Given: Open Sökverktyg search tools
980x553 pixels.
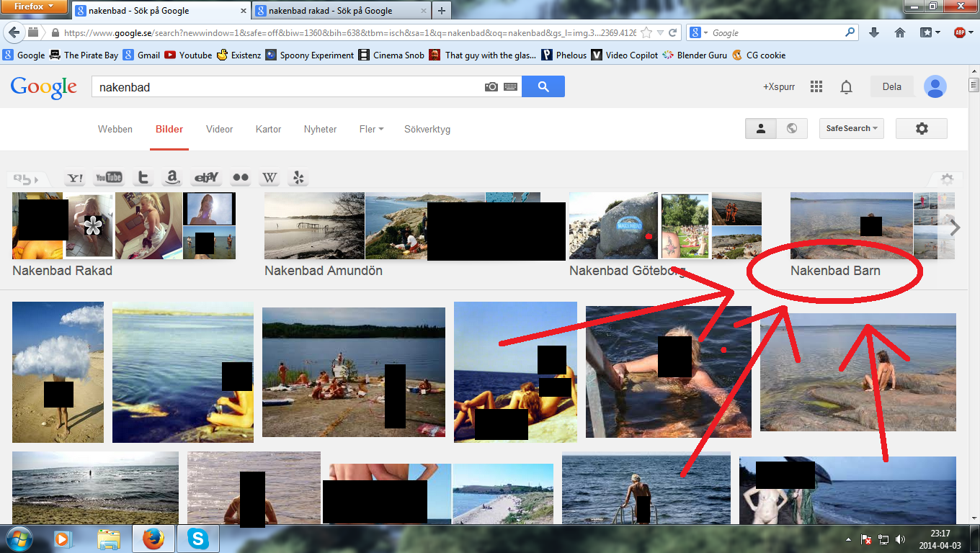Looking at the screenshot, I should coord(427,130).
